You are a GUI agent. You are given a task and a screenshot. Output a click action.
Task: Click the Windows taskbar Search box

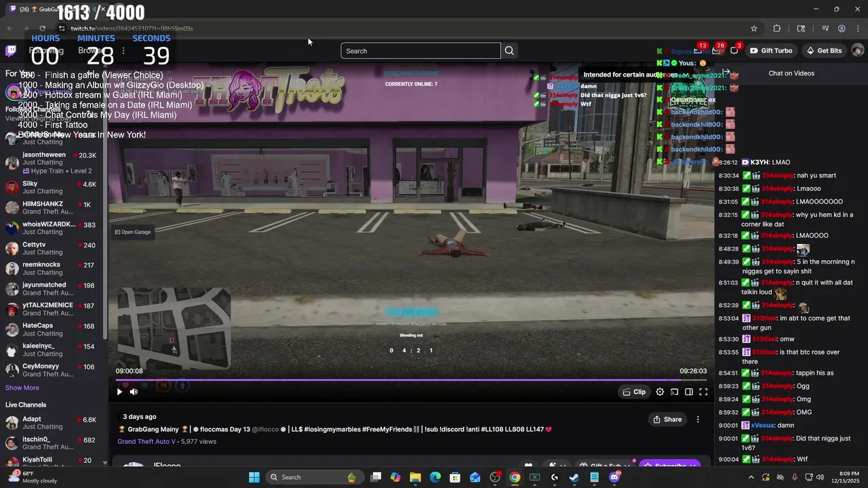(315, 477)
